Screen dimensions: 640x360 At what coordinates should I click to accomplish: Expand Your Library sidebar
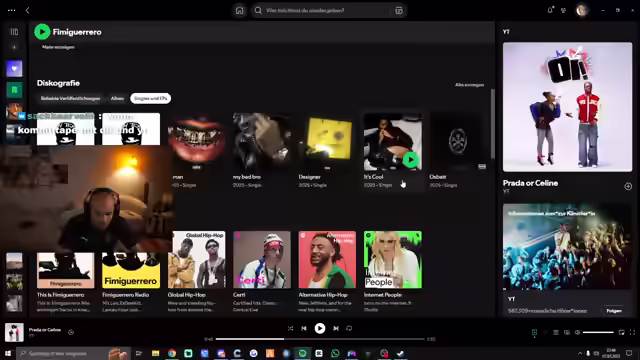click(14, 32)
